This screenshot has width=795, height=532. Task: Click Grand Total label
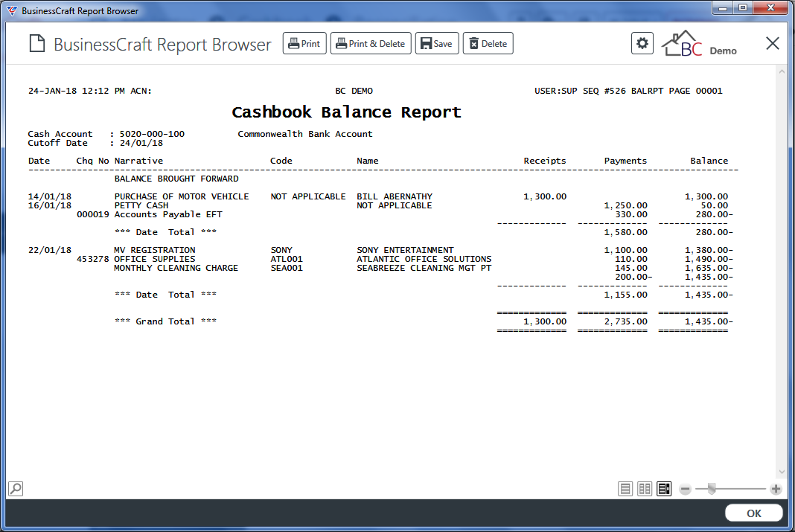pos(165,321)
